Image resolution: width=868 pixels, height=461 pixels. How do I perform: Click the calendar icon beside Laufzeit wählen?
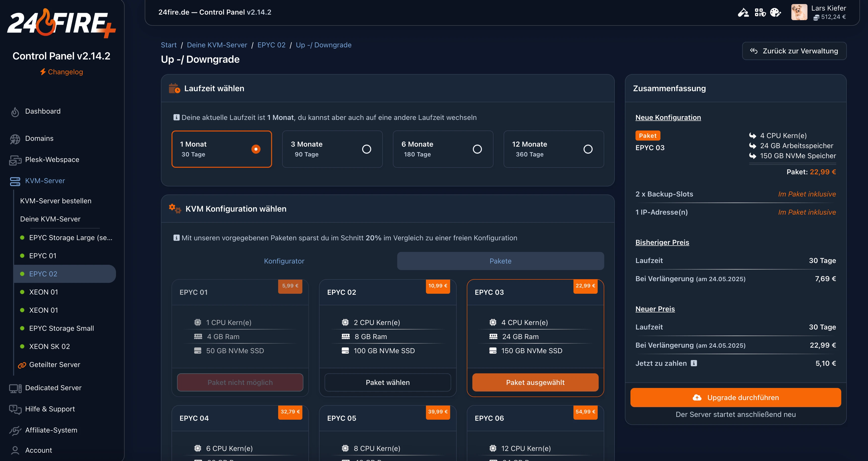point(174,88)
